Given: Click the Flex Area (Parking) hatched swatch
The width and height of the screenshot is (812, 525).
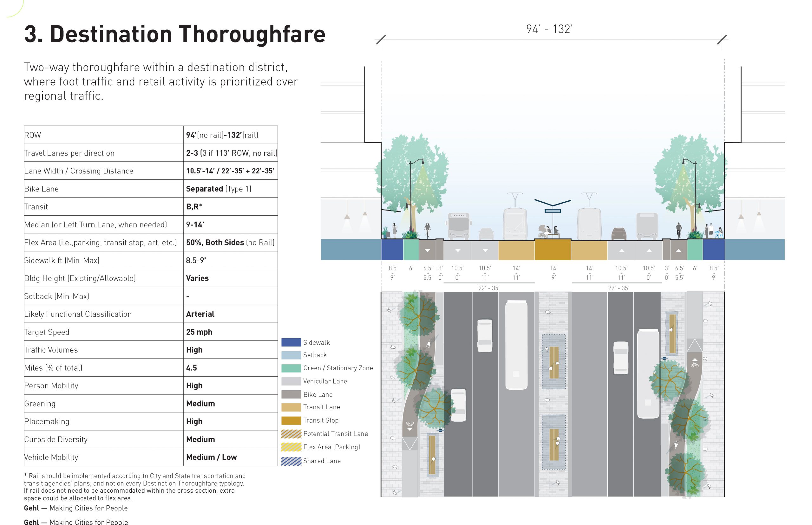Looking at the screenshot, I should pyautogui.click(x=291, y=447).
